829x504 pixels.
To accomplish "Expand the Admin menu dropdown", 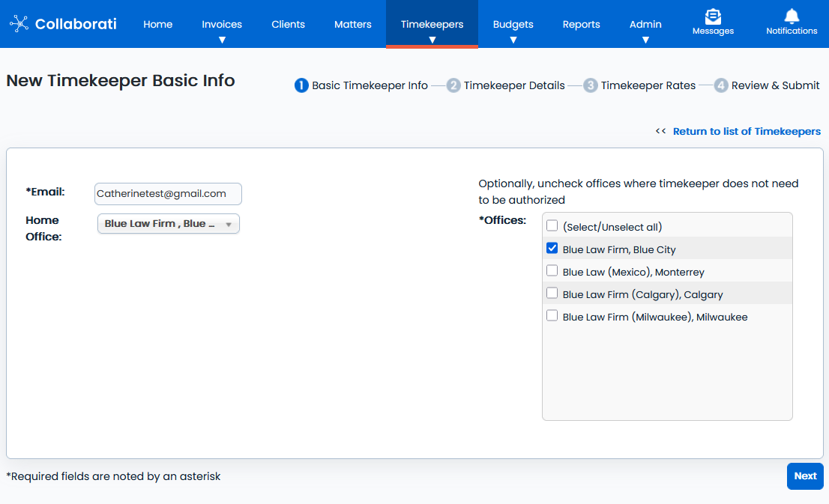I will click(x=645, y=40).
